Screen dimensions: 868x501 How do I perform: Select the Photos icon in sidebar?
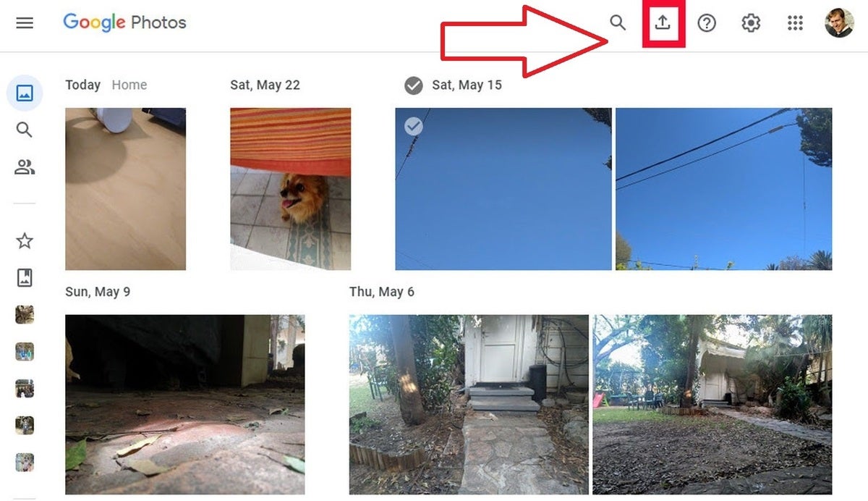tap(25, 93)
